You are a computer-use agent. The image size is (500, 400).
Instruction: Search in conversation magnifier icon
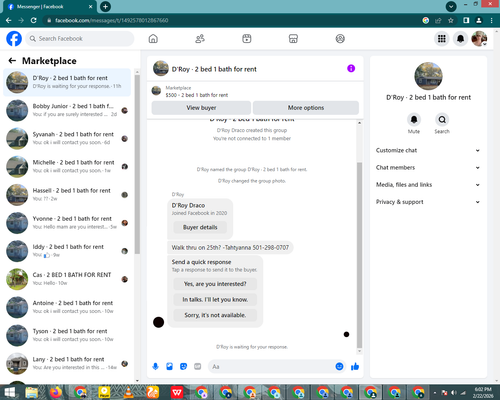(442, 119)
